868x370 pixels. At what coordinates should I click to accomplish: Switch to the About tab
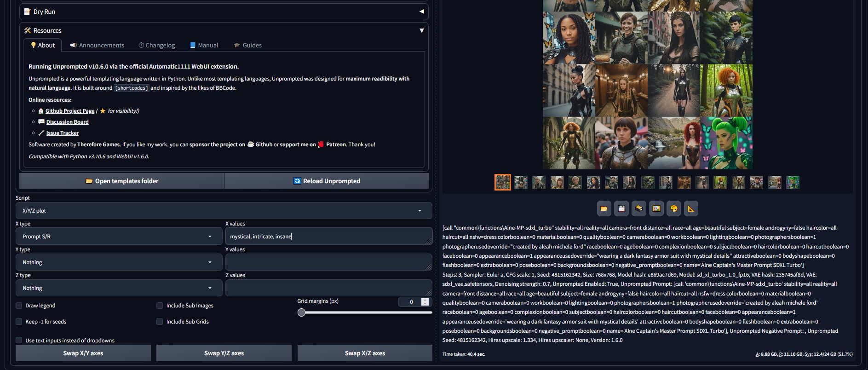click(42, 45)
